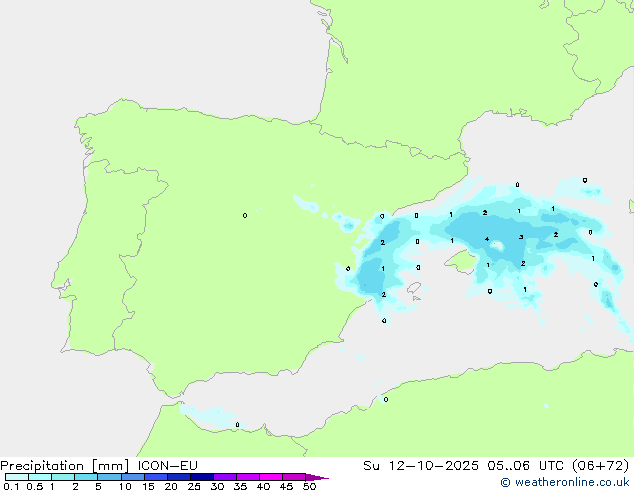Click the 10–15 mm legend swatch
The height and width of the screenshot is (490, 634).
pyautogui.click(x=132, y=477)
